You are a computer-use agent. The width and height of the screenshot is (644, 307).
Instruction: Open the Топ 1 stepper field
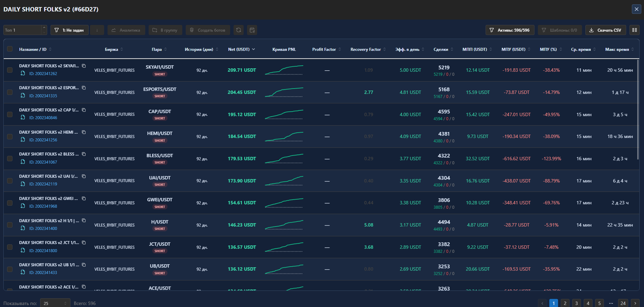coord(25,30)
